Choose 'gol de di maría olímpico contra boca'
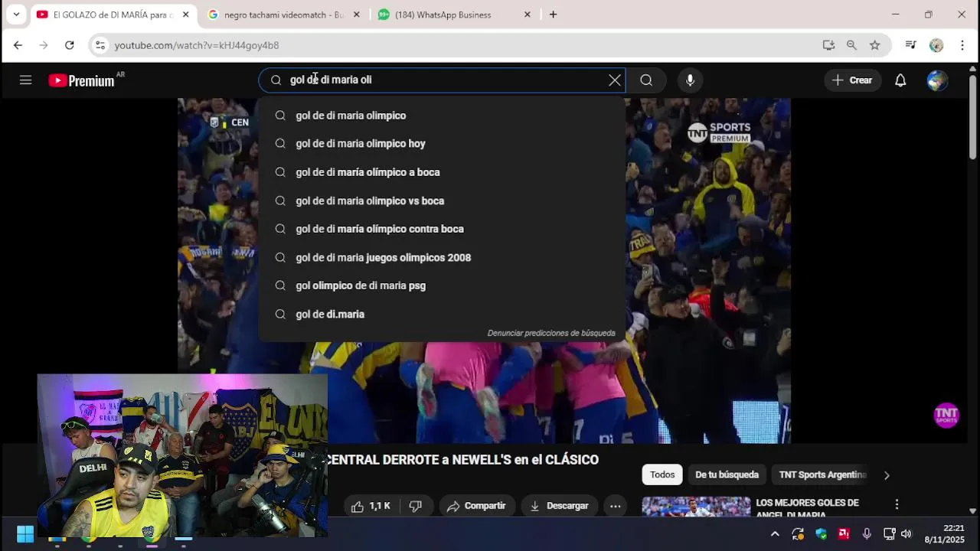980x551 pixels. click(441, 229)
